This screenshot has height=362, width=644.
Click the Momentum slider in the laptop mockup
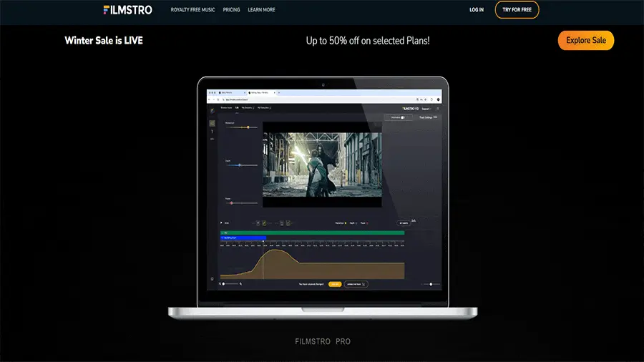coord(248,127)
